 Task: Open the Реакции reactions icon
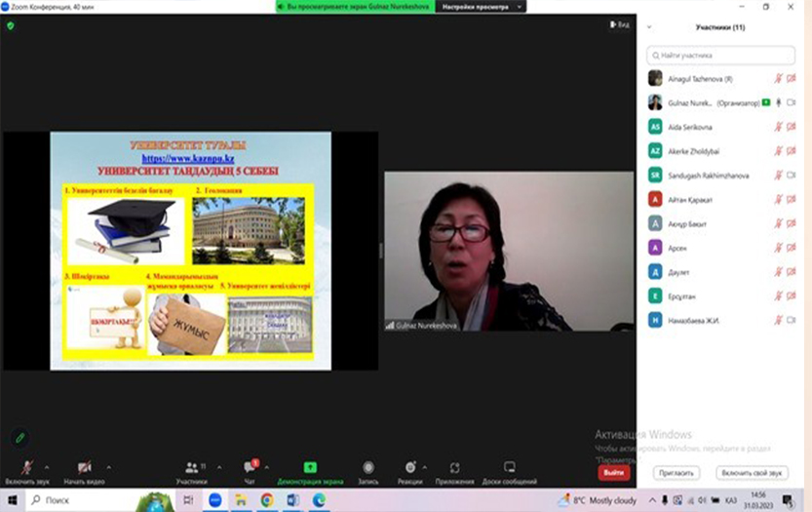tap(410, 468)
